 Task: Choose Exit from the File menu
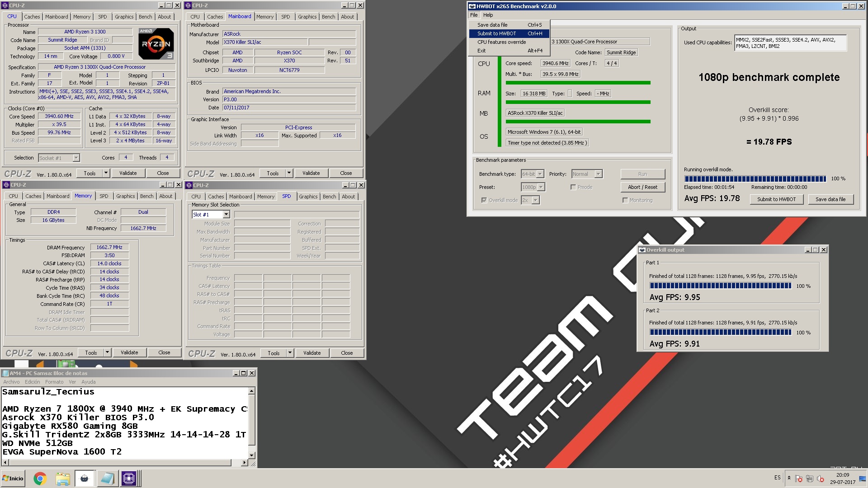(x=509, y=51)
